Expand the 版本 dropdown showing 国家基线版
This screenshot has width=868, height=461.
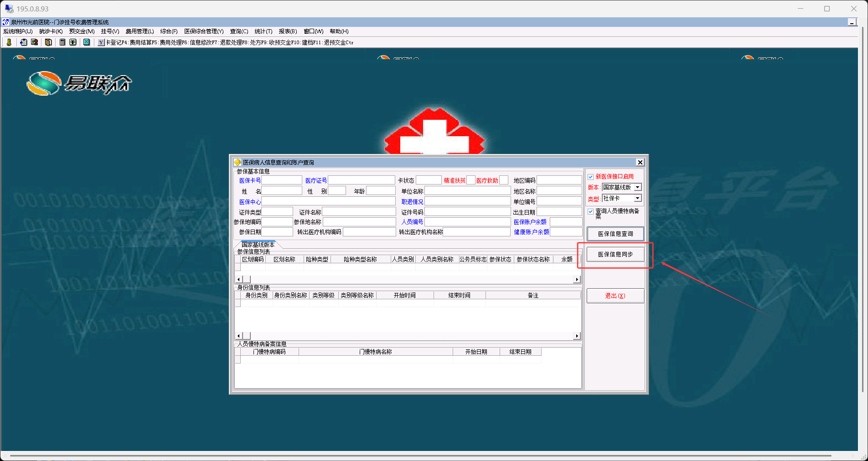[x=637, y=187]
